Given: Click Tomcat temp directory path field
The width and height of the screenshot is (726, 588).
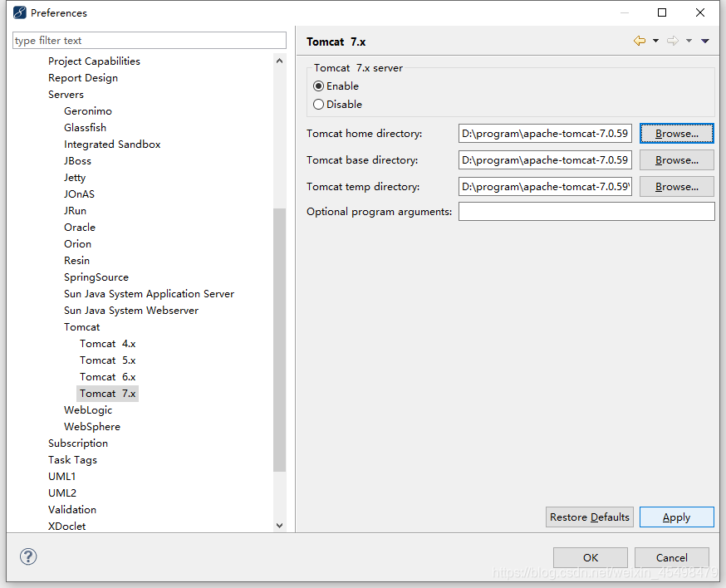Looking at the screenshot, I should point(545,187).
